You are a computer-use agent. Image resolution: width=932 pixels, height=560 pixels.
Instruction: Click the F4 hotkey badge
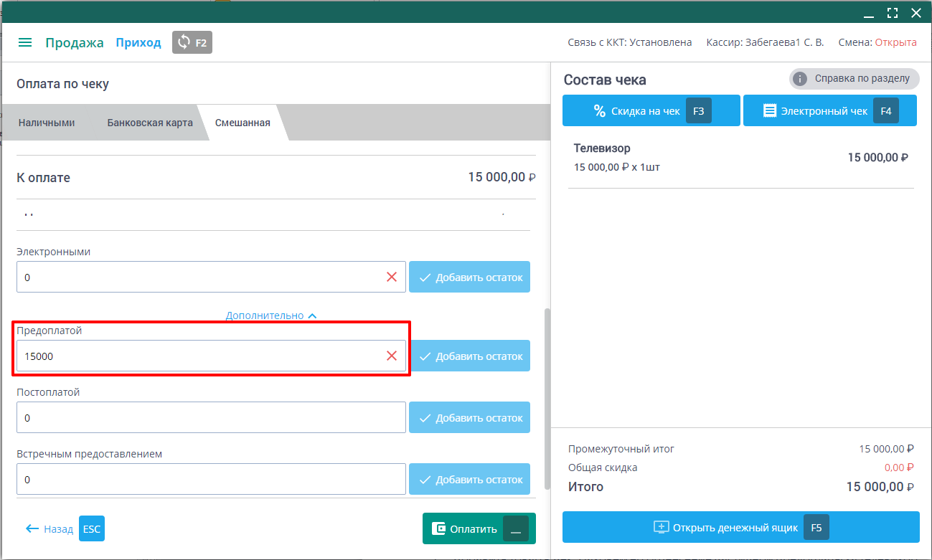coord(886,111)
